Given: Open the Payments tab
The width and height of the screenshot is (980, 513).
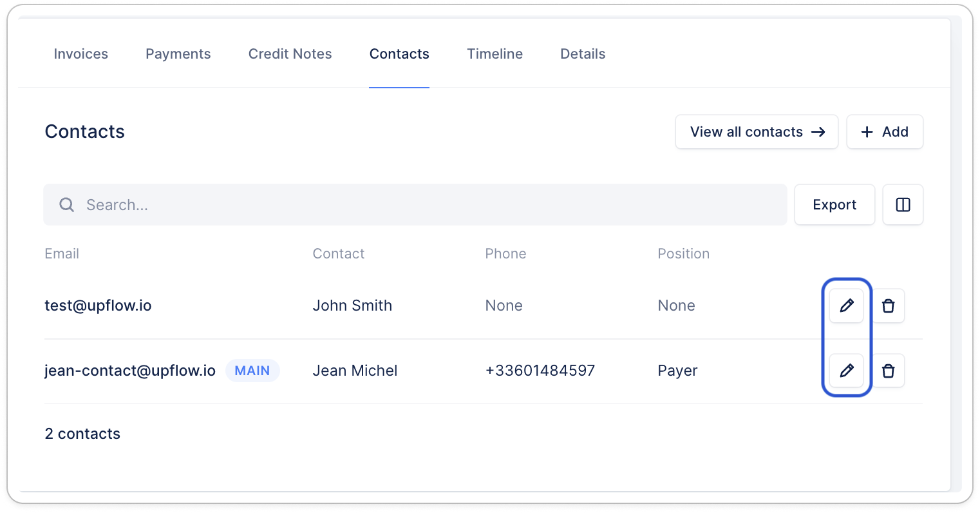Looking at the screenshot, I should pyautogui.click(x=178, y=54).
